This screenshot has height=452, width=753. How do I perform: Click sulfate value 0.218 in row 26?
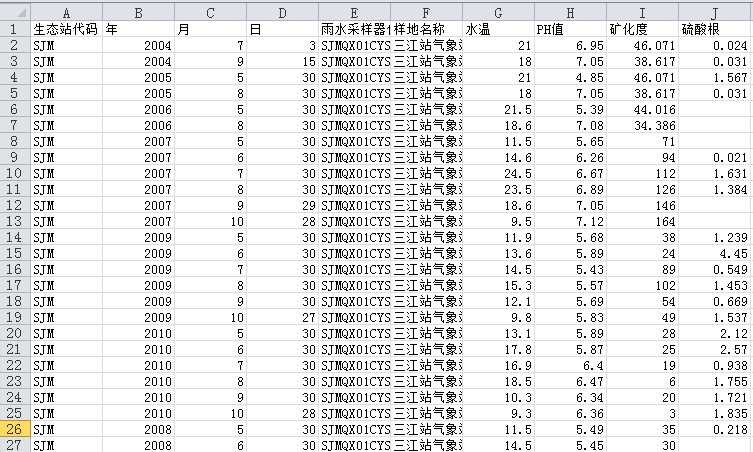[716, 430]
